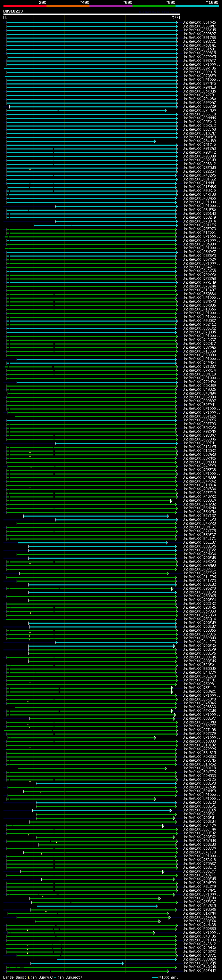
Task: Select hit label UniRef100_C0PTM1
Action: 199,443
